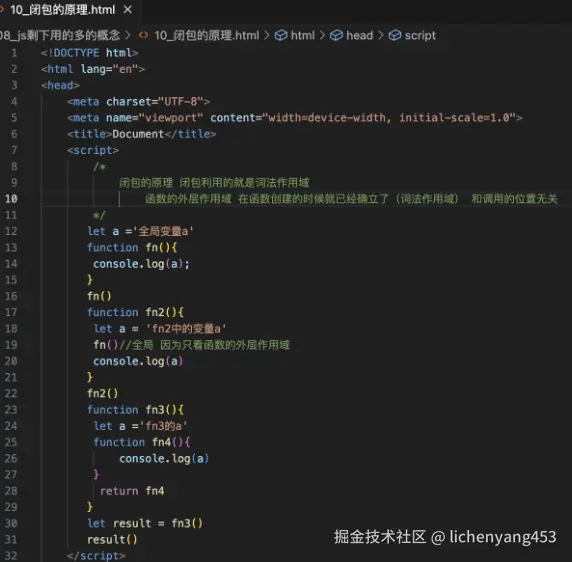Click on 'function fn(){' declaration
The image size is (572, 562).
point(132,248)
